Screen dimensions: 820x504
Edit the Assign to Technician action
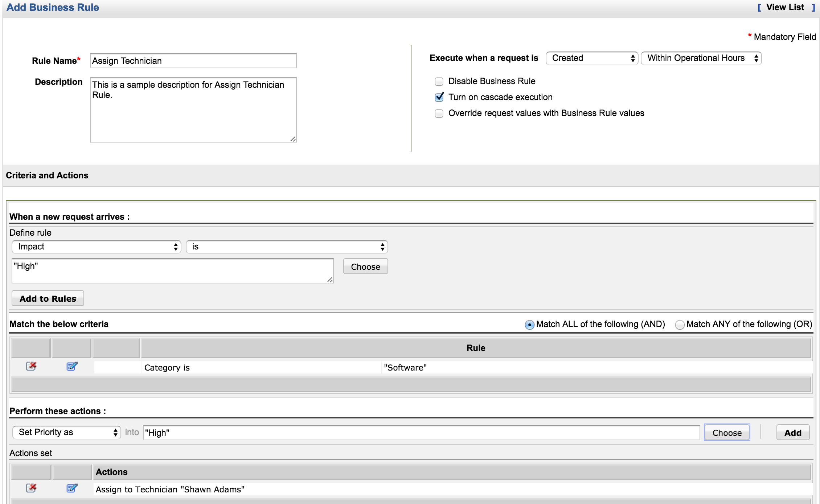72,488
